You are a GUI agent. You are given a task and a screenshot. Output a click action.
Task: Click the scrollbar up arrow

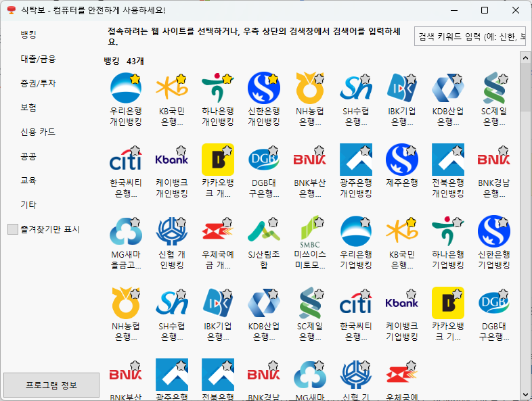pos(525,57)
